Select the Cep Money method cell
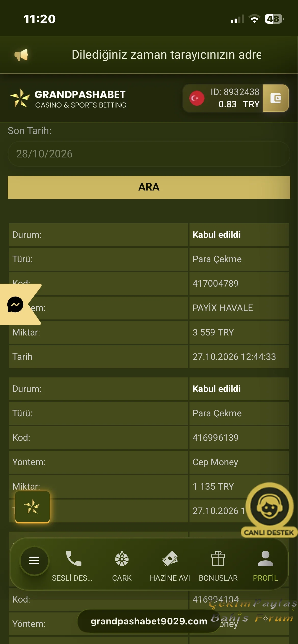This screenshot has width=298, height=644. point(239,462)
